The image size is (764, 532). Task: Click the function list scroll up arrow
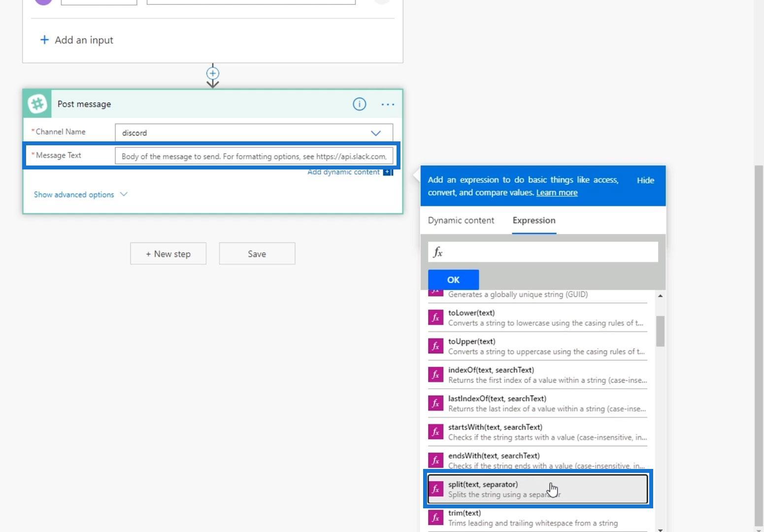pos(660,296)
